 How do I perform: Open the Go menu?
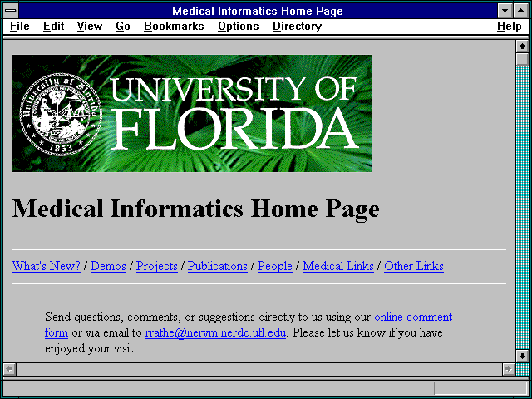tap(123, 26)
